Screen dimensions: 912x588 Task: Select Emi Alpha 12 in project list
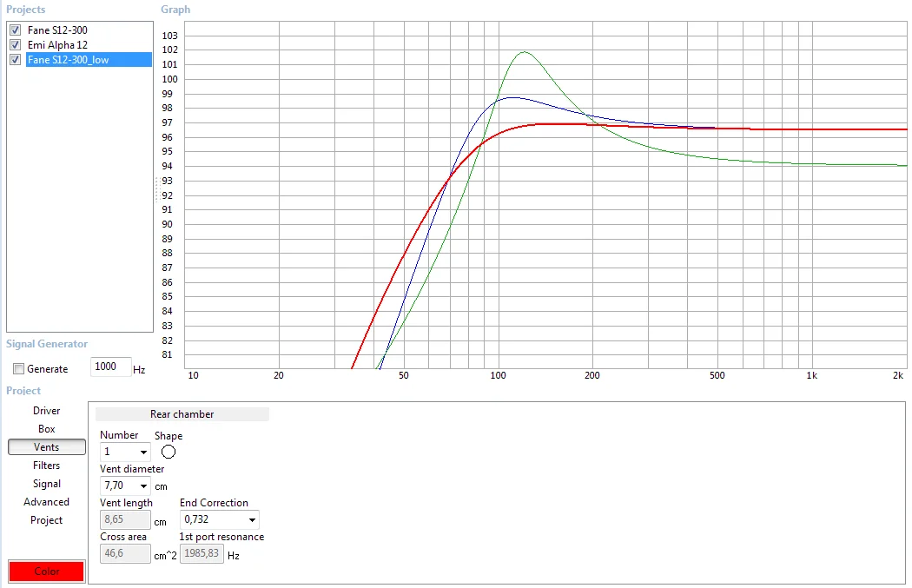57,45
